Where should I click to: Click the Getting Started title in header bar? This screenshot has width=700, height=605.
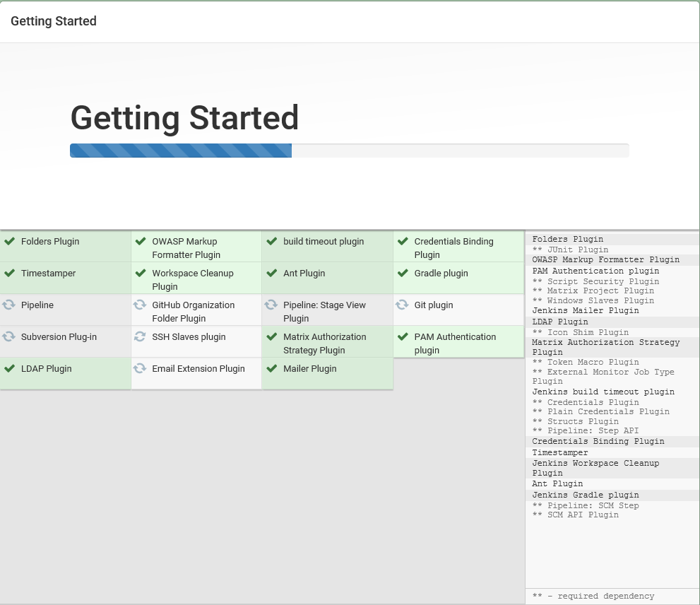coord(54,21)
